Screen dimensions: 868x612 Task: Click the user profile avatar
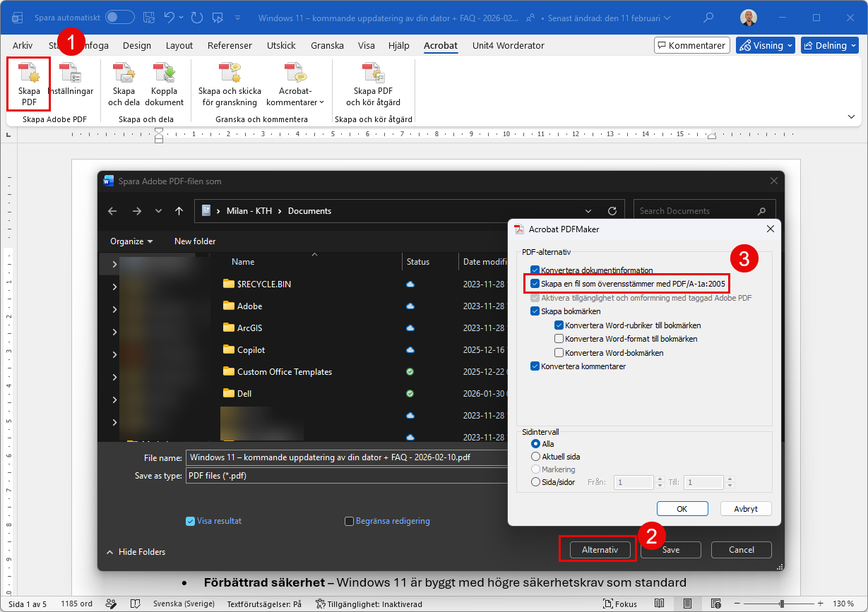pos(749,17)
